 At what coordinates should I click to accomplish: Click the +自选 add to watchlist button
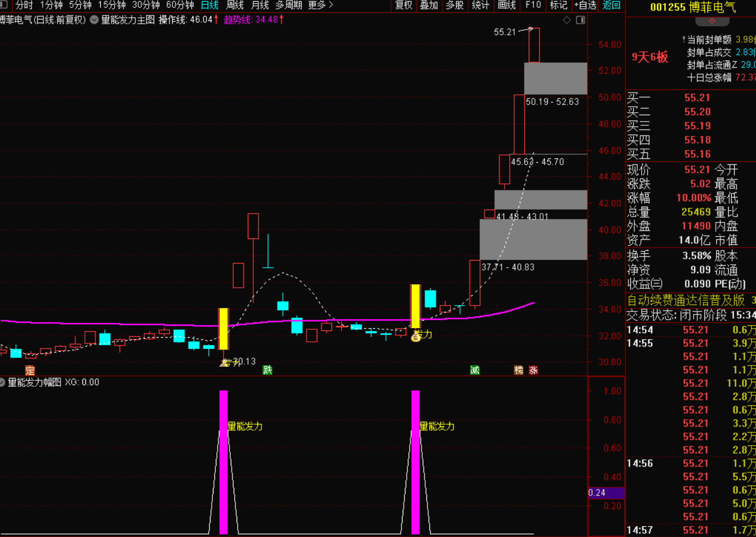585,5
